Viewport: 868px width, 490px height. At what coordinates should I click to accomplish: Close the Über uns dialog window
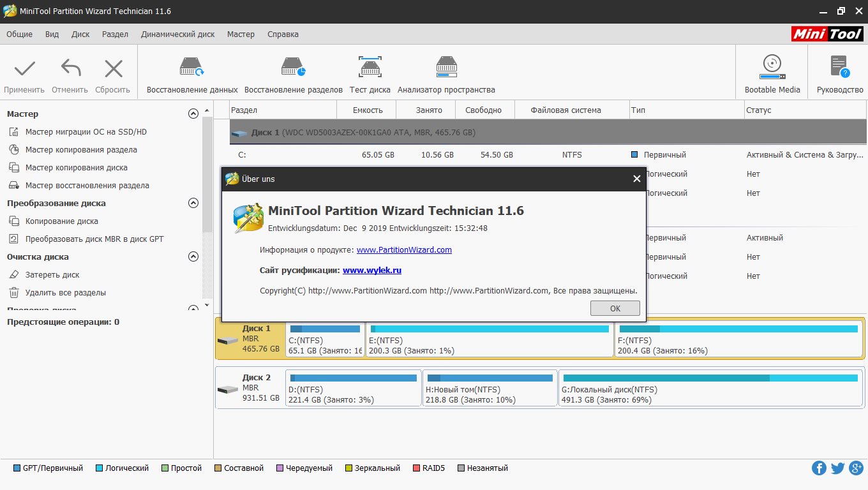(x=636, y=179)
